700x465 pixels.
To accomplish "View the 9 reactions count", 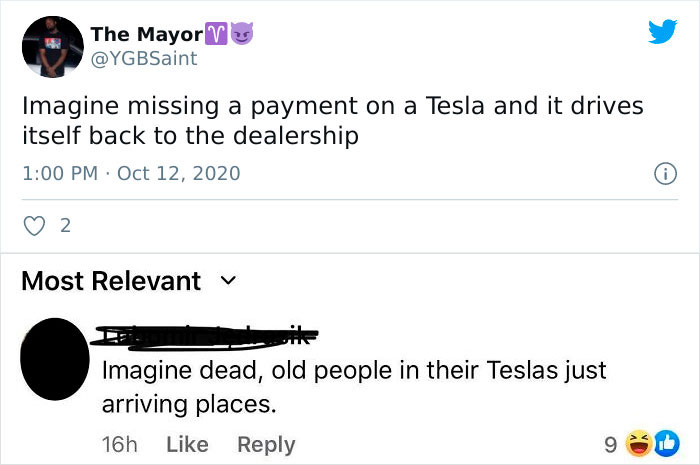I will (x=611, y=444).
